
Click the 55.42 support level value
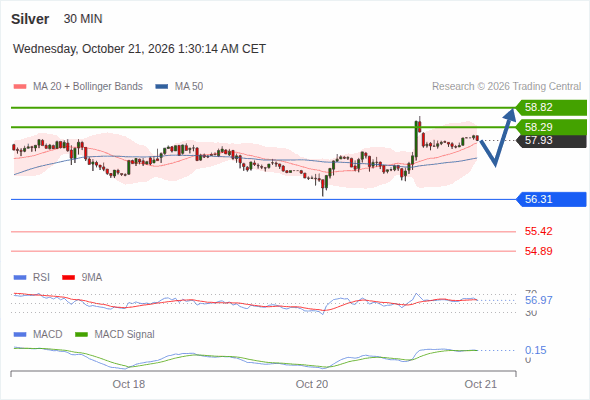coord(538,231)
